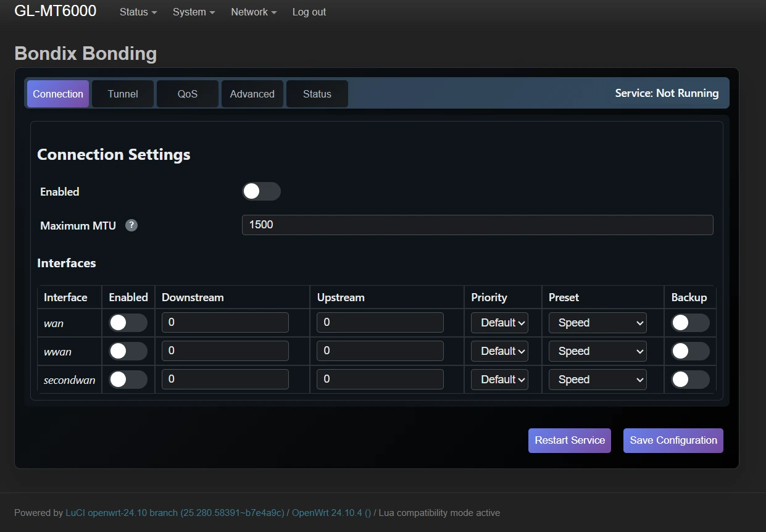Expand the System menu in navbar
This screenshot has height=532, width=766.
[194, 12]
